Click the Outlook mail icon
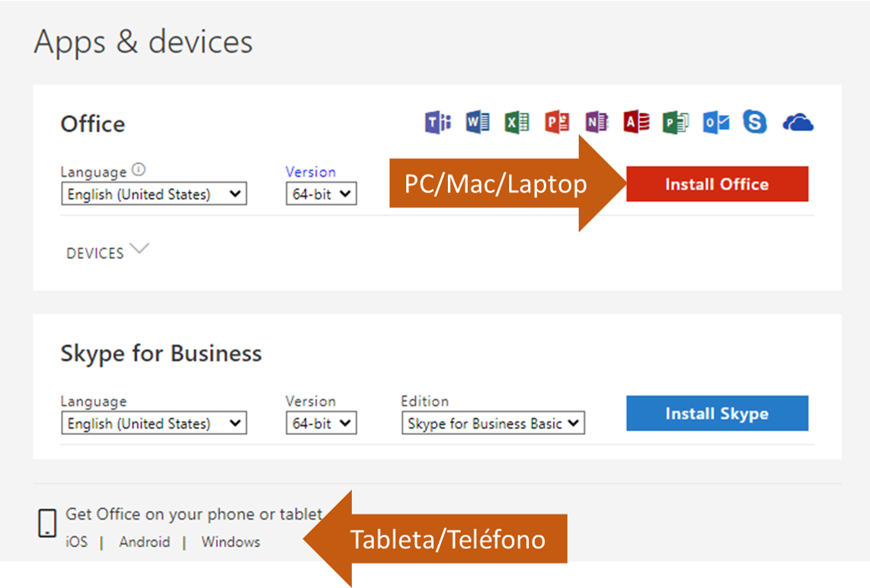The width and height of the screenshot is (870, 588). 716,122
